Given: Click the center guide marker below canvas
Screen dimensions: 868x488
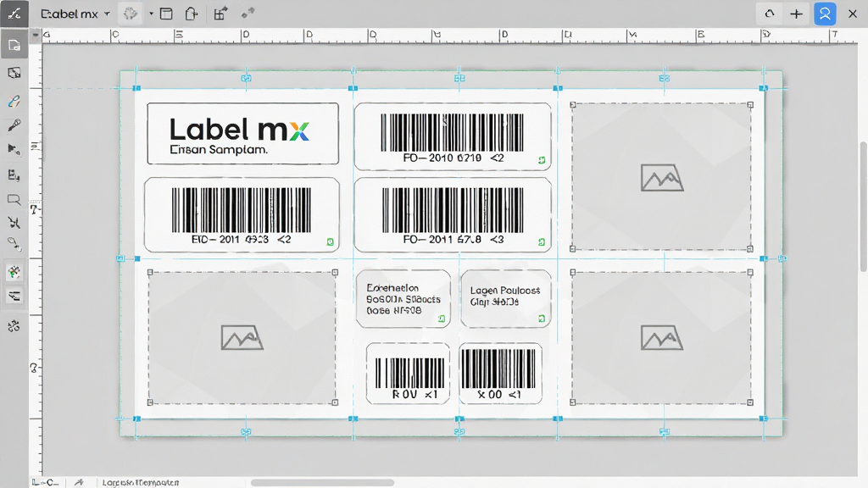Looking at the screenshot, I should click(x=459, y=431).
